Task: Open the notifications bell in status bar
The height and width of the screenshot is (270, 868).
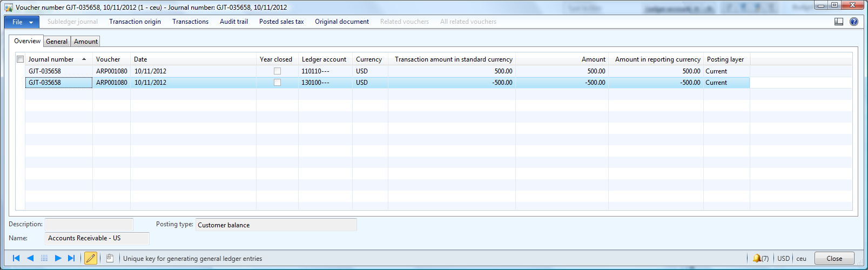Action: click(757, 258)
